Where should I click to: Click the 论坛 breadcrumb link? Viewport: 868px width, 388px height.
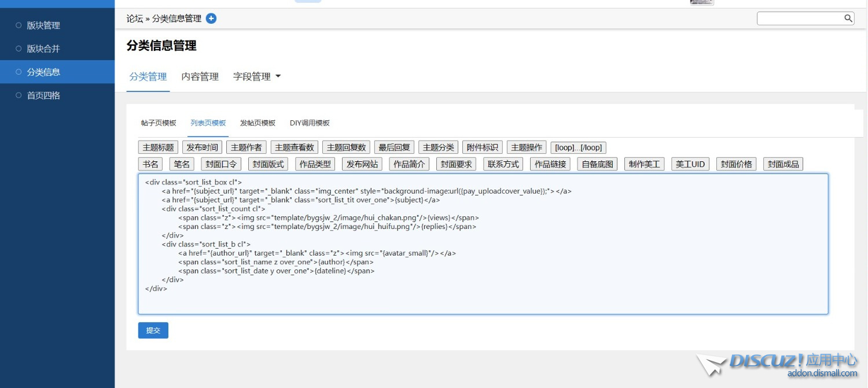point(134,19)
